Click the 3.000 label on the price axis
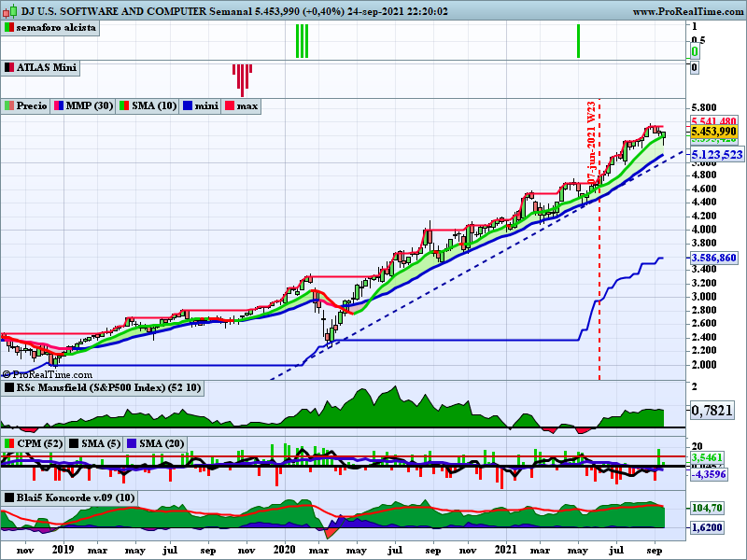Image resolution: width=747 pixels, height=560 pixels. pyautogui.click(x=704, y=297)
